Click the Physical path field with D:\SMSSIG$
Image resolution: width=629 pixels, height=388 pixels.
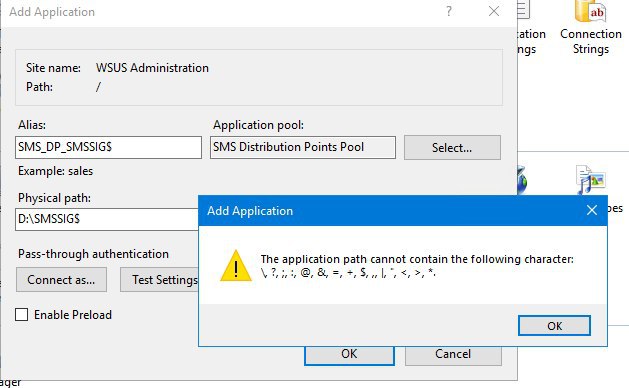(107, 219)
